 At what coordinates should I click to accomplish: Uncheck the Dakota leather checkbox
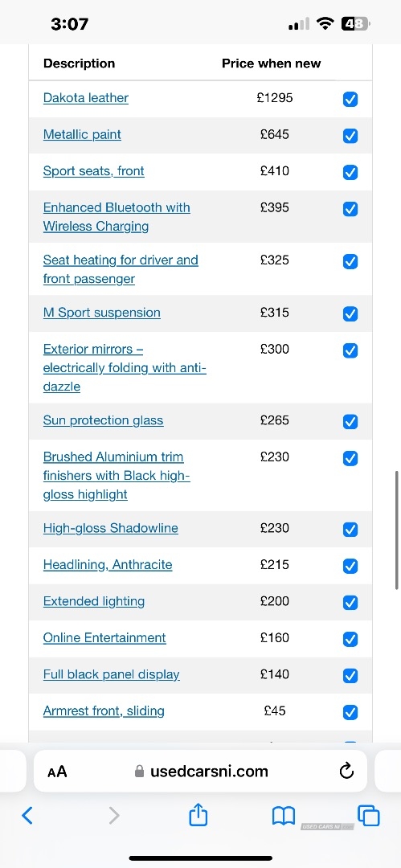click(x=350, y=99)
